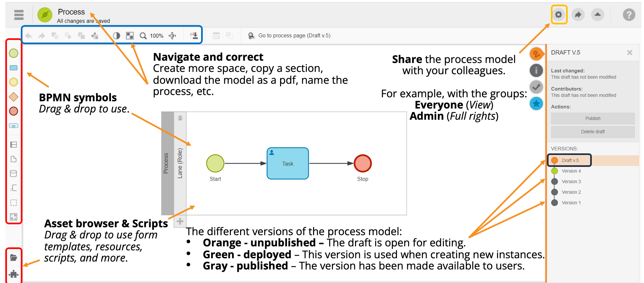Open the scripts puzzle piece icon
The image size is (644, 283).
pos(14,274)
